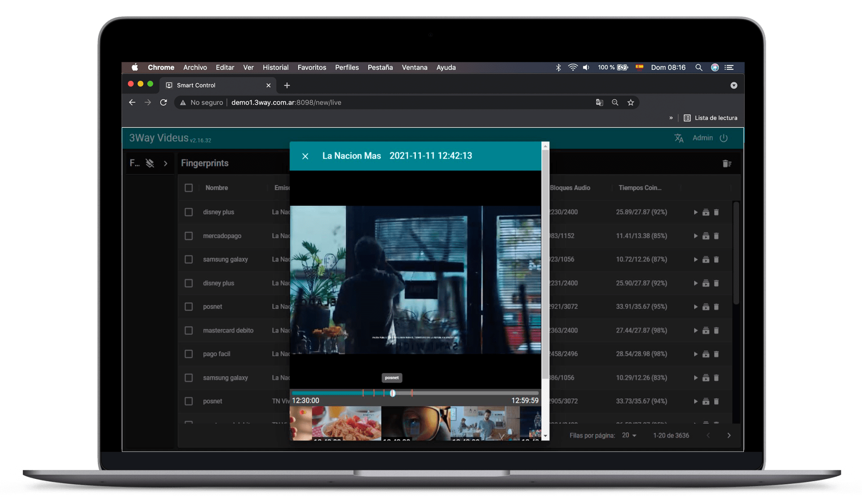Screen dimensions: 862x504
Task: Open video library icon for 33.73/35.67 row
Action: (x=706, y=401)
